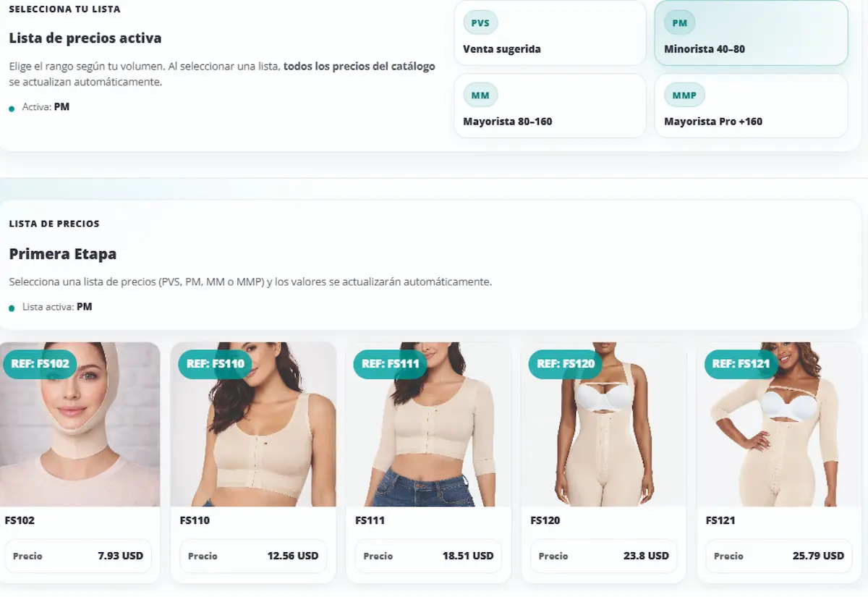The image size is (868, 597).
Task: Click the FS111 product name
Action: point(370,520)
